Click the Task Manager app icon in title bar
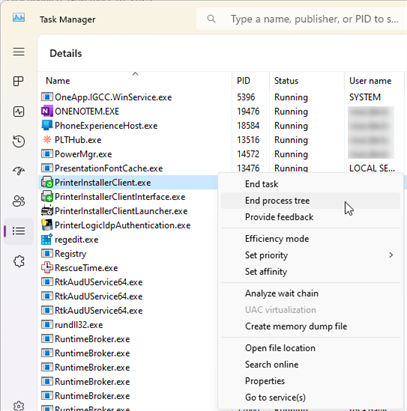407x411 pixels. tap(19, 18)
